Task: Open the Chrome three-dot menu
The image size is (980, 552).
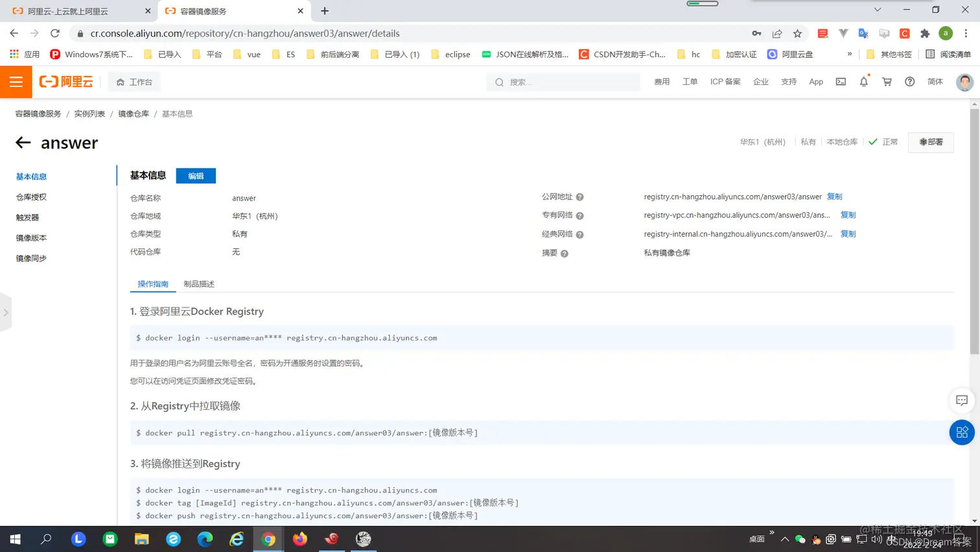Action: tap(966, 33)
